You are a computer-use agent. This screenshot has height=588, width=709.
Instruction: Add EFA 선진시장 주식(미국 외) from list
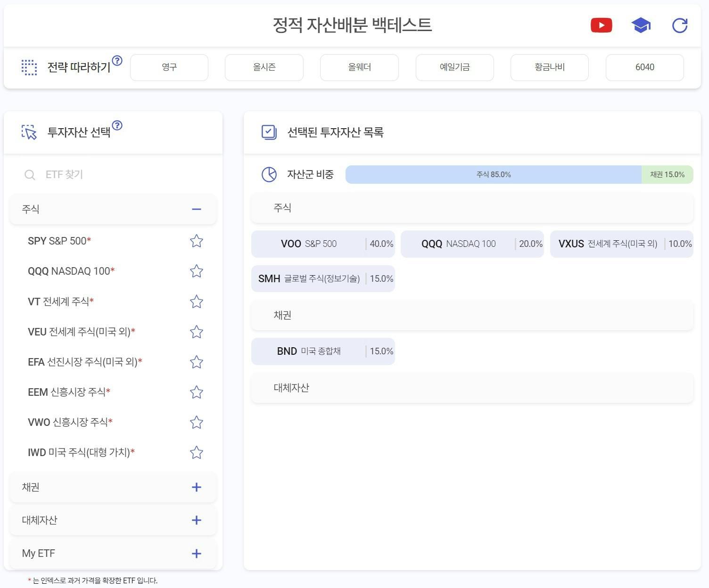(85, 362)
